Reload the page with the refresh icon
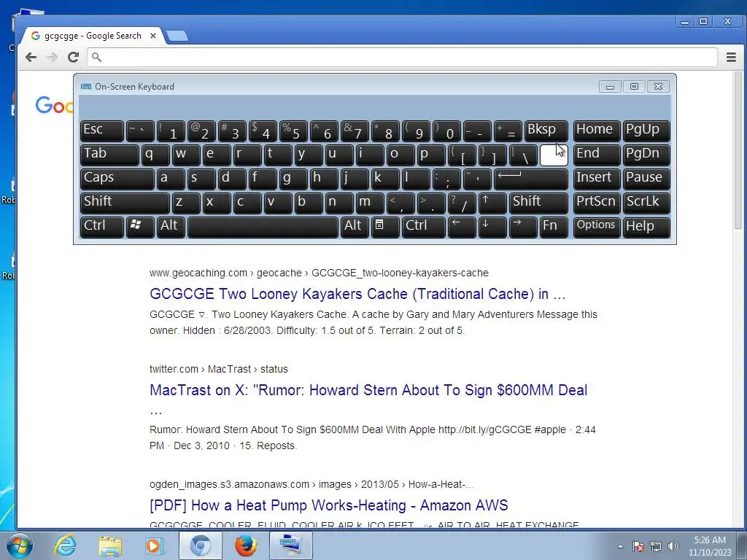Image resolution: width=747 pixels, height=560 pixels. [73, 57]
